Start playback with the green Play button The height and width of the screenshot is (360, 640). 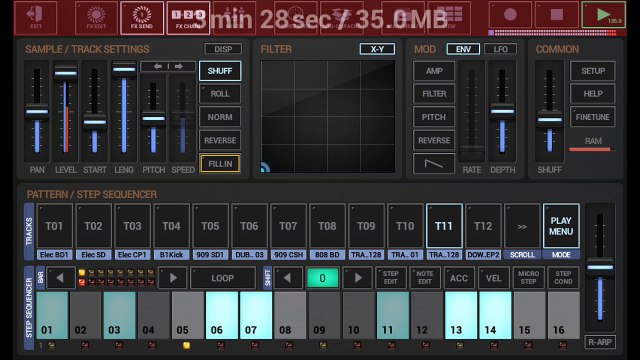click(x=604, y=15)
